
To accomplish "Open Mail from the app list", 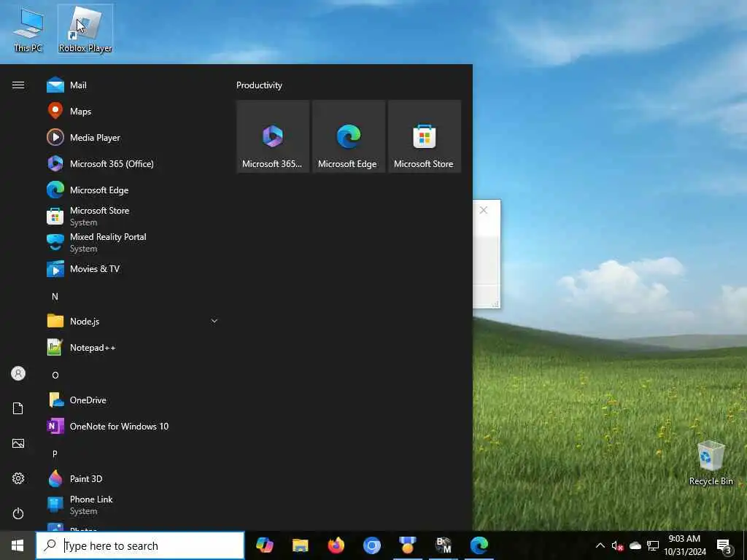I will (133, 85).
